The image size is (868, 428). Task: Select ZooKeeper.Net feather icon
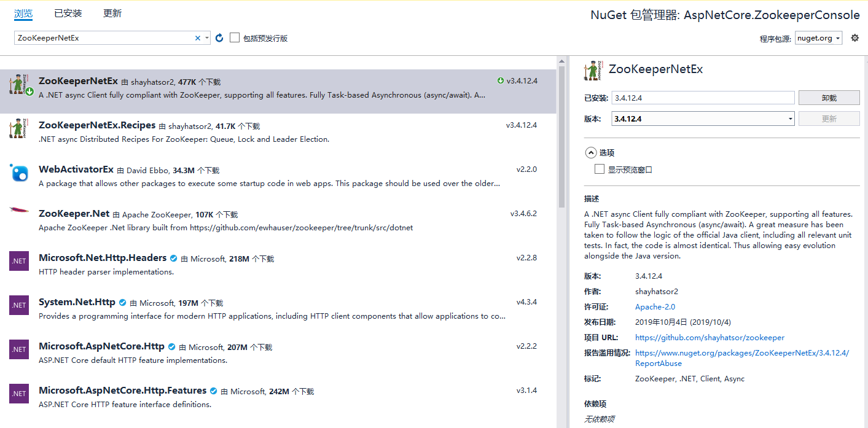[x=19, y=211]
